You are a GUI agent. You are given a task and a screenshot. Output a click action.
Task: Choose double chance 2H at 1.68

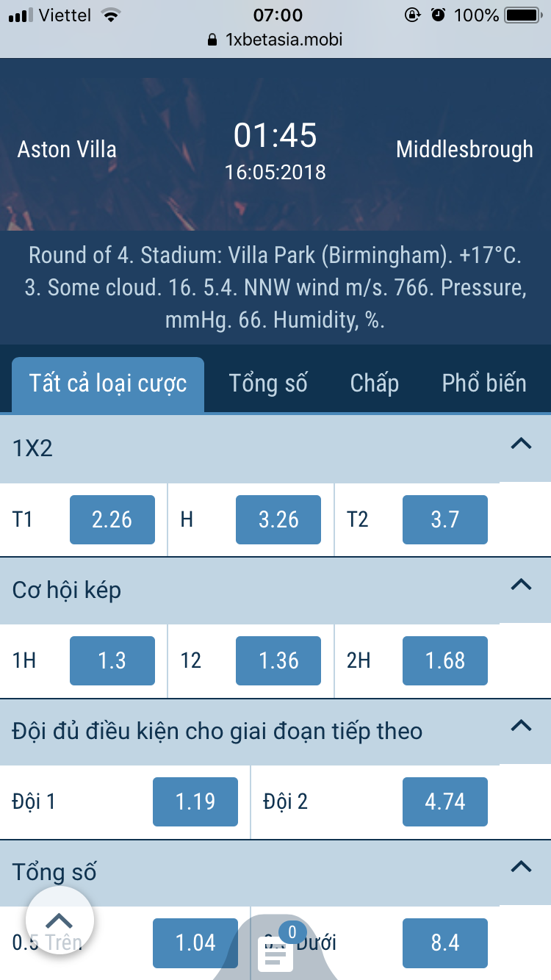[445, 661]
